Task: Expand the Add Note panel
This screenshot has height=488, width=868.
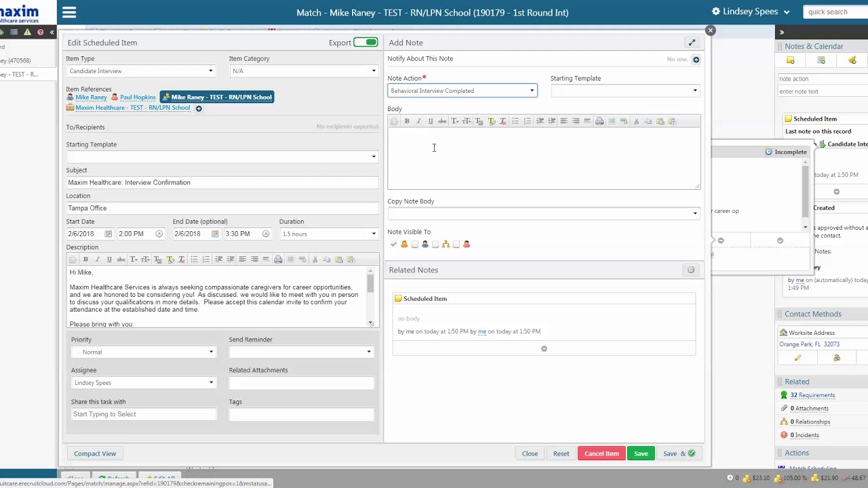Action: coord(692,43)
